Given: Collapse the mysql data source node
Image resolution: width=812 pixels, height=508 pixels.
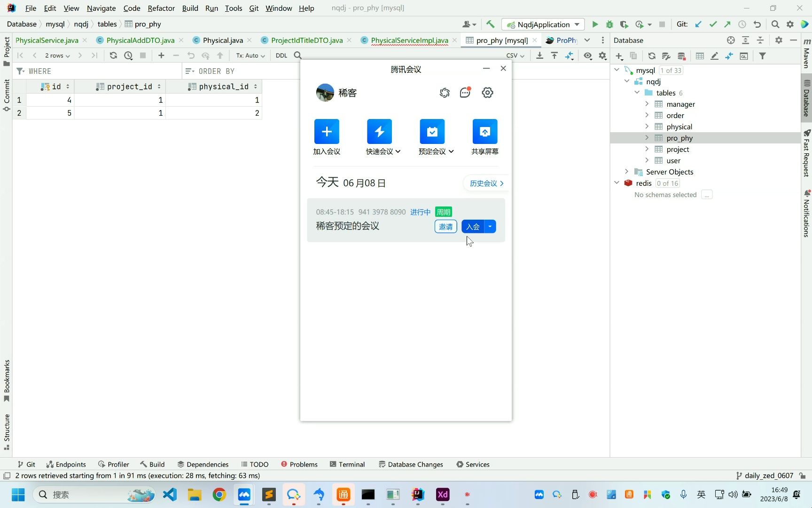Looking at the screenshot, I should pyautogui.click(x=617, y=70).
